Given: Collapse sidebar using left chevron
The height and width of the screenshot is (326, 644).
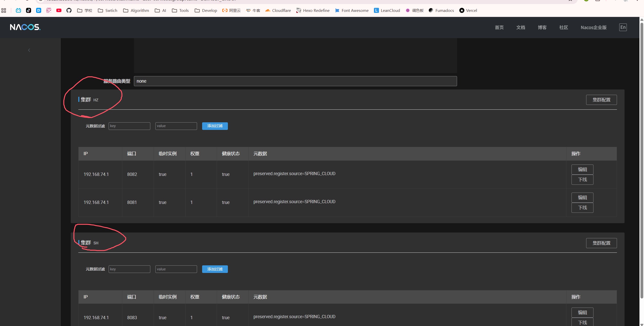Looking at the screenshot, I should 29,50.
